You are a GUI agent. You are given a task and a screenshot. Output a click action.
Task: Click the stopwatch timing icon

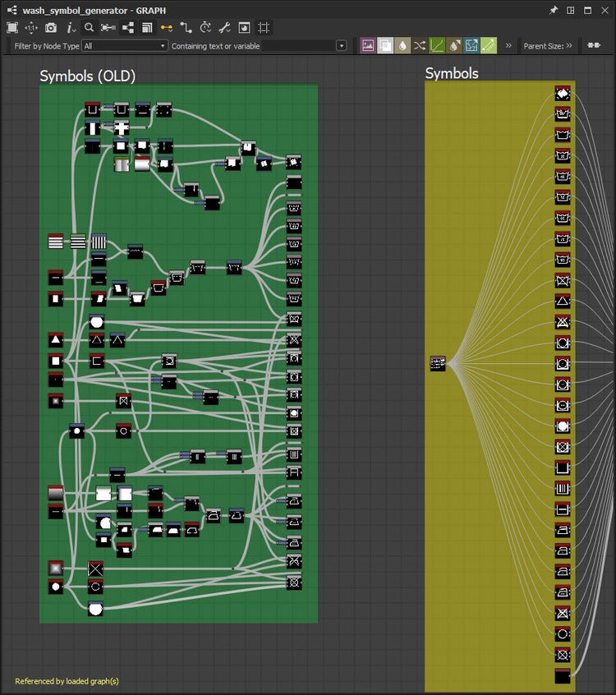pos(205,27)
